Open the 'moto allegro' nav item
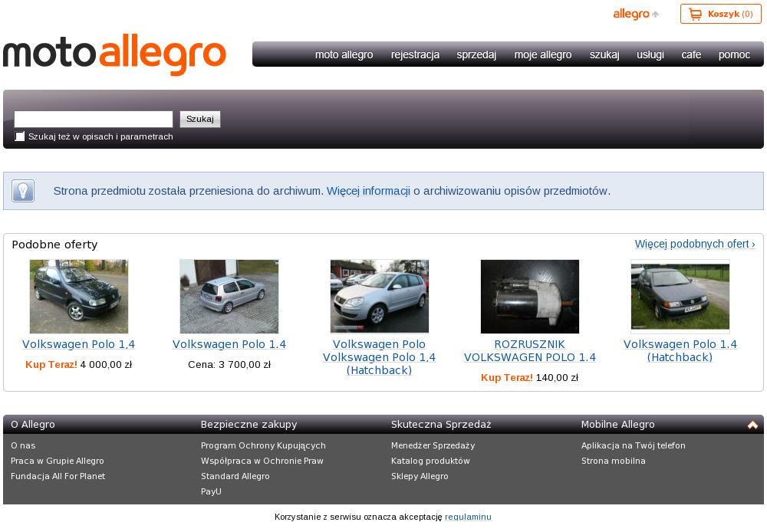767x532 pixels. coord(344,54)
